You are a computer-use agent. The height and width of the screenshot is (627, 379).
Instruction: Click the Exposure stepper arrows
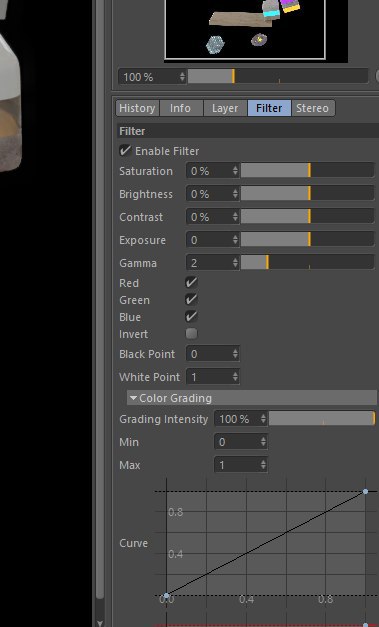pyautogui.click(x=235, y=240)
